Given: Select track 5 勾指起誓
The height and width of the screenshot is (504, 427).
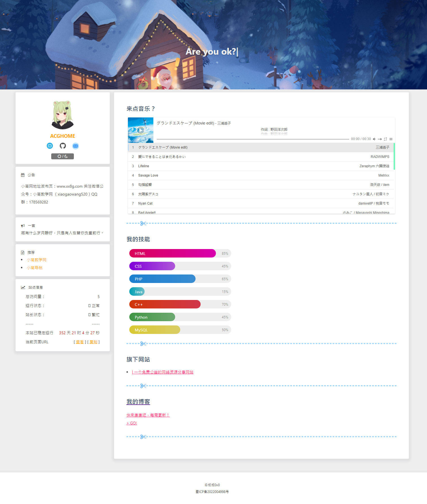Looking at the screenshot, I should pos(261,185).
